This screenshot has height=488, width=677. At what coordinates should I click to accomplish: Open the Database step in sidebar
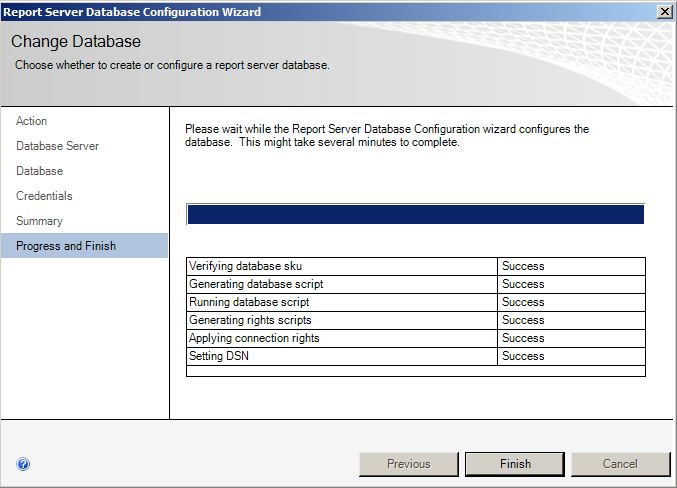40,171
